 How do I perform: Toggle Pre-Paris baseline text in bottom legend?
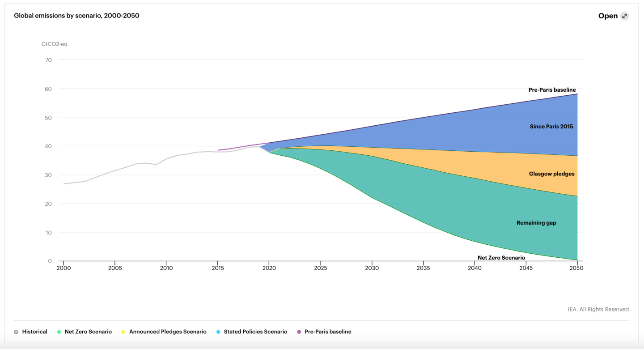coord(328,332)
